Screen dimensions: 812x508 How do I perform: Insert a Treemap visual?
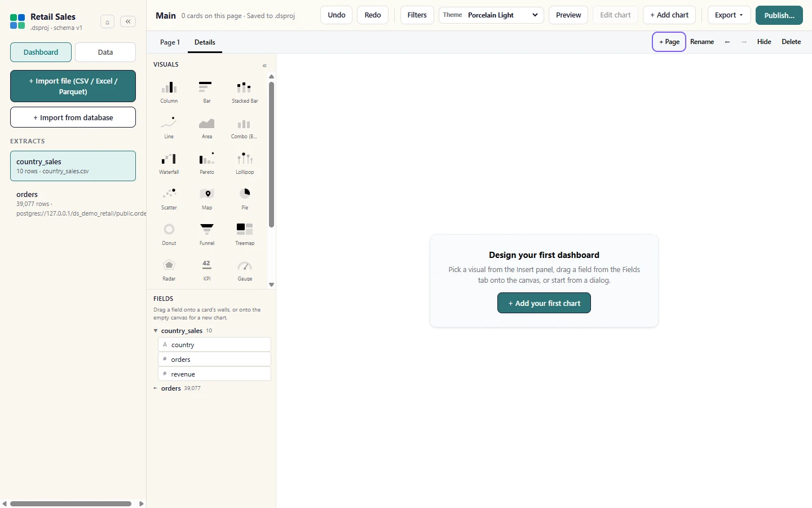(x=245, y=234)
